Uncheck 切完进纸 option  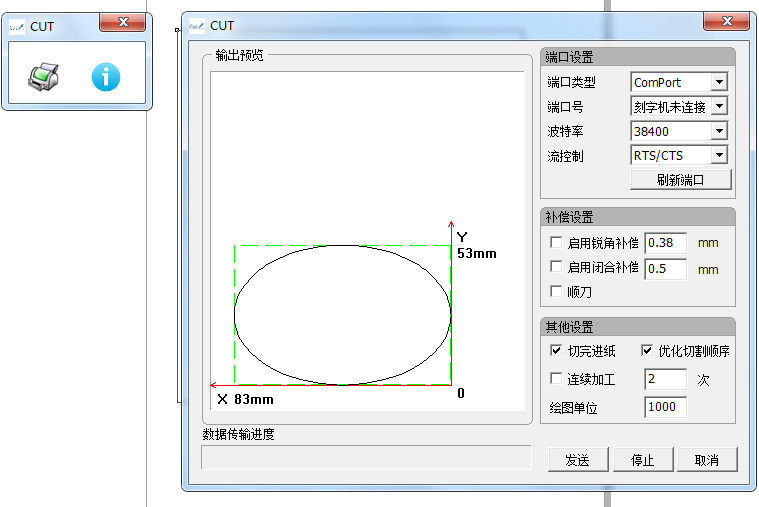click(556, 350)
